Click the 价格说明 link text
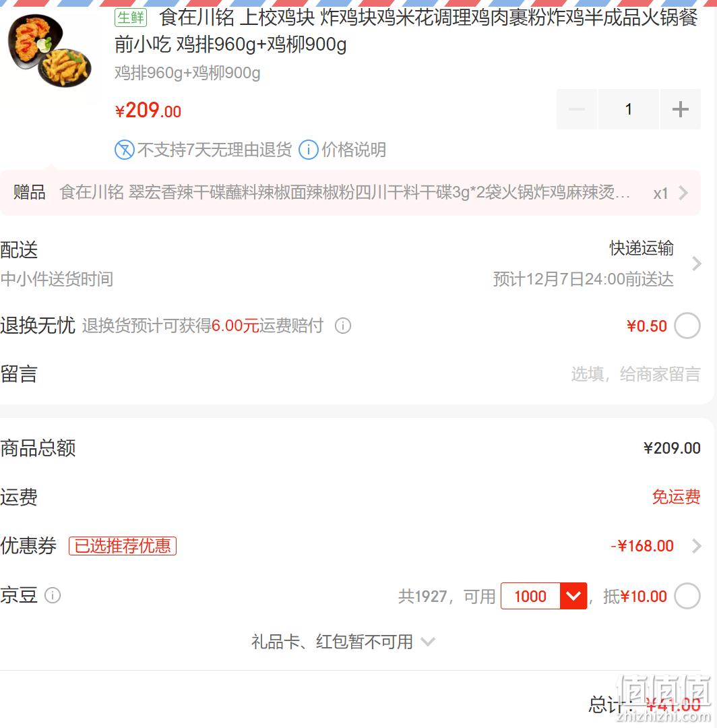The image size is (717, 728). tap(354, 150)
